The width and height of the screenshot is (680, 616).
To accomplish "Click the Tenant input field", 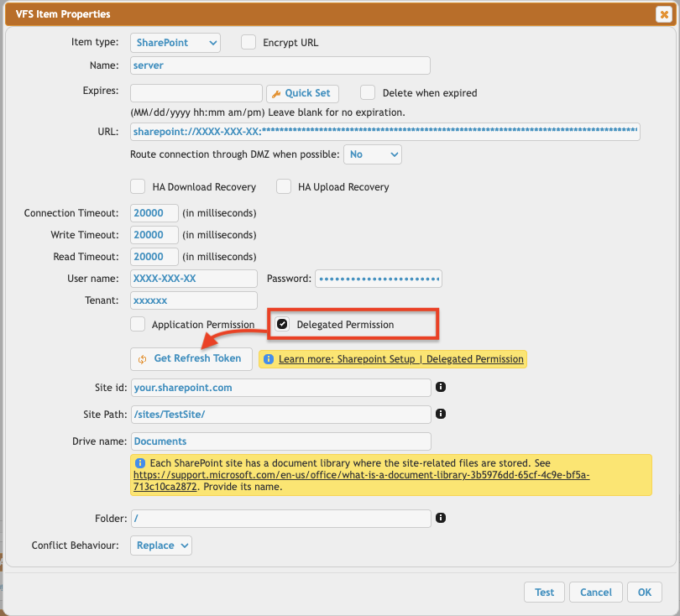I will [194, 300].
